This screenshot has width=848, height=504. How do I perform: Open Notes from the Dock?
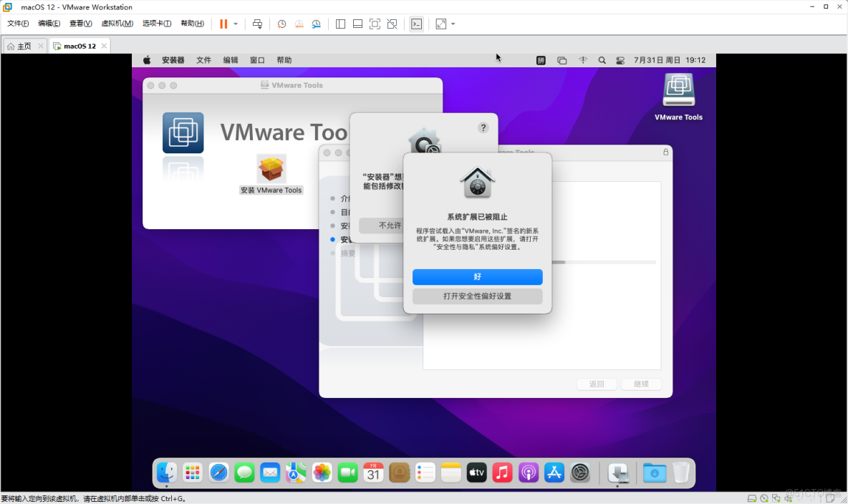[451, 472]
